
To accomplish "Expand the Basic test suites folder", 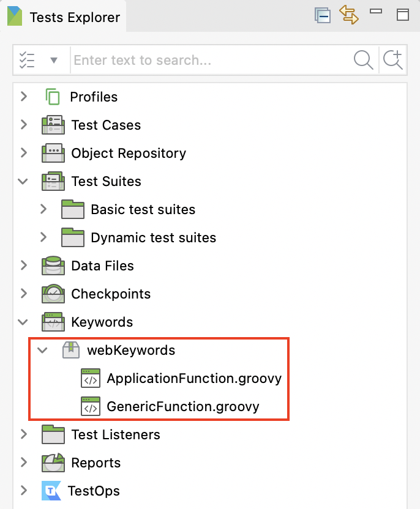I will click(x=43, y=209).
